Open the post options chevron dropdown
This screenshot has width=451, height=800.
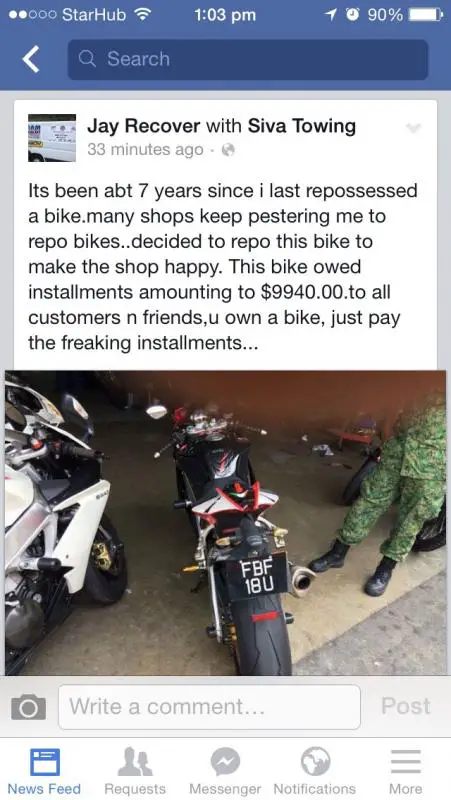413,128
